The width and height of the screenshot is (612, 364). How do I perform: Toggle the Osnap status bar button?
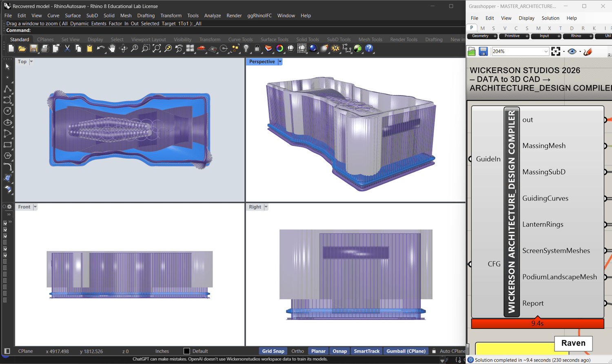[x=339, y=351]
